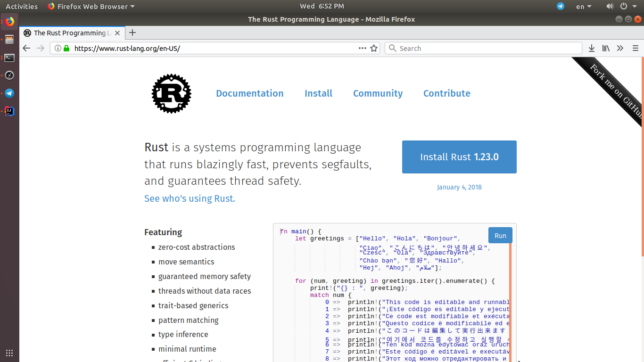Select 'pattern matching' feature text
This screenshot has height=362, width=644.
click(x=189, y=320)
